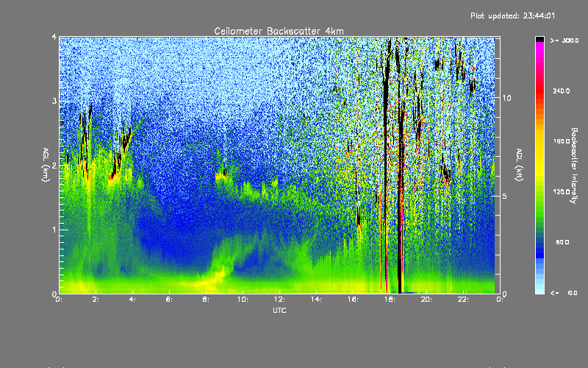Select the "12:" UTC time tick label

coord(279,300)
